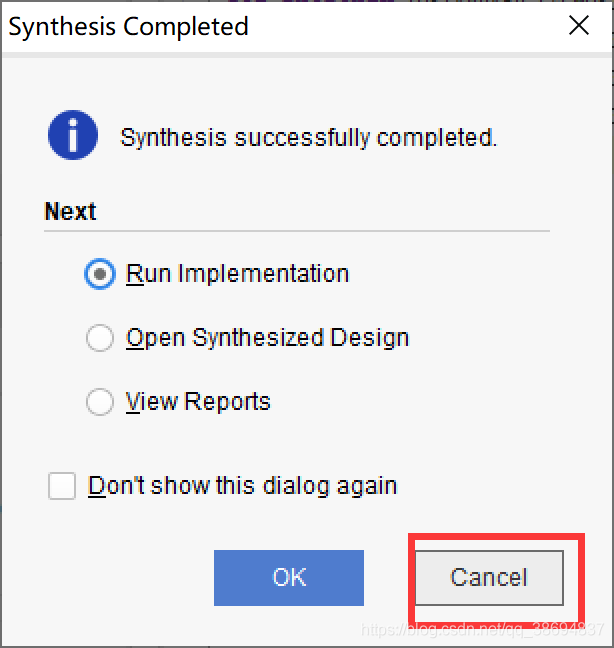The width and height of the screenshot is (614, 648).
Task: Click the View Reports label text
Action: tap(198, 402)
